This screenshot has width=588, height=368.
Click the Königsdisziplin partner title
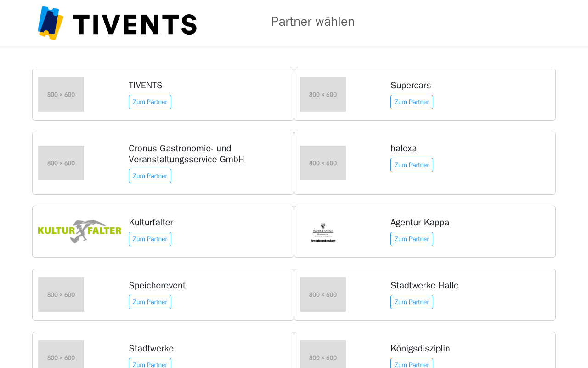pyautogui.click(x=420, y=348)
